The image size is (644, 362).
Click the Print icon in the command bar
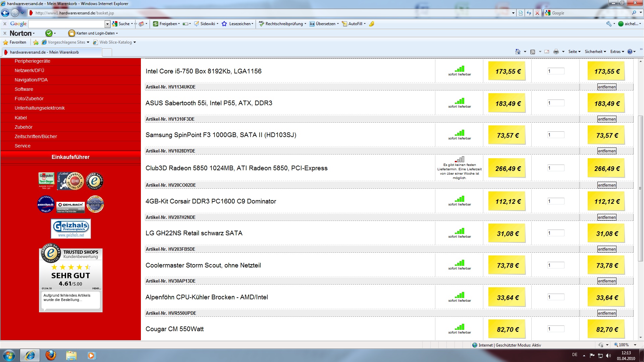[556, 52]
